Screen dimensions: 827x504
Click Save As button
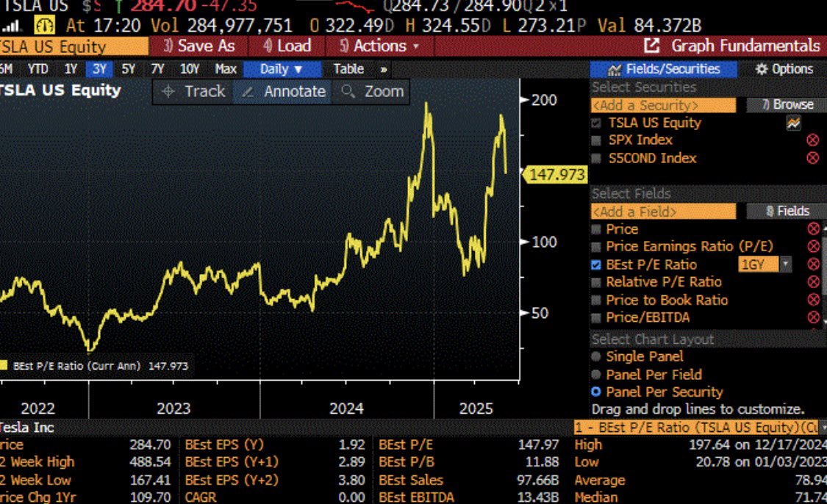click(198, 46)
